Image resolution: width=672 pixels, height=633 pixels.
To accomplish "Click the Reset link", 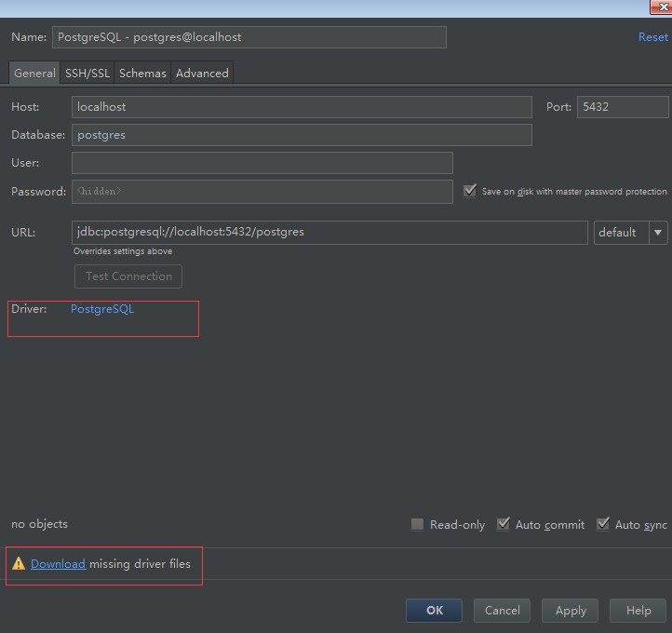I will pyautogui.click(x=652, y=37).
